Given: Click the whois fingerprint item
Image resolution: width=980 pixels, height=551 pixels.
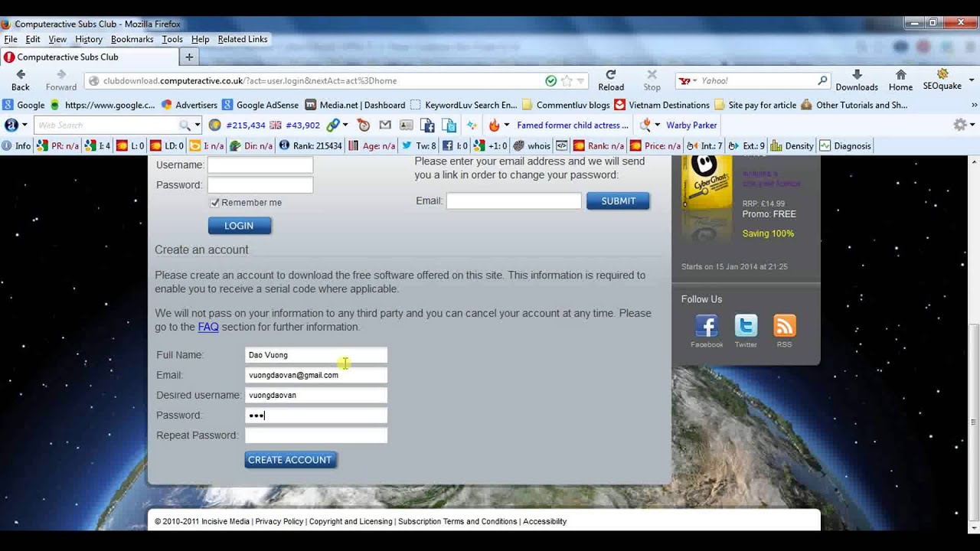Looking at the screenshot, I should 531,145.
